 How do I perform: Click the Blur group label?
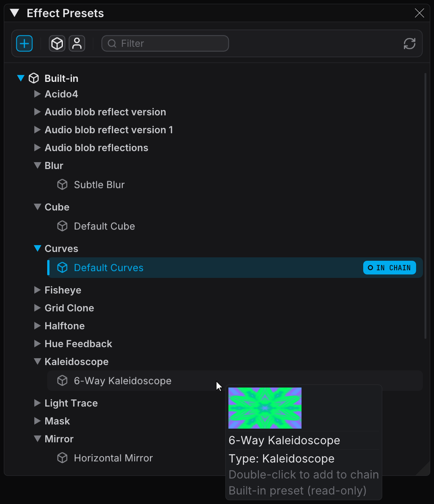54,166
